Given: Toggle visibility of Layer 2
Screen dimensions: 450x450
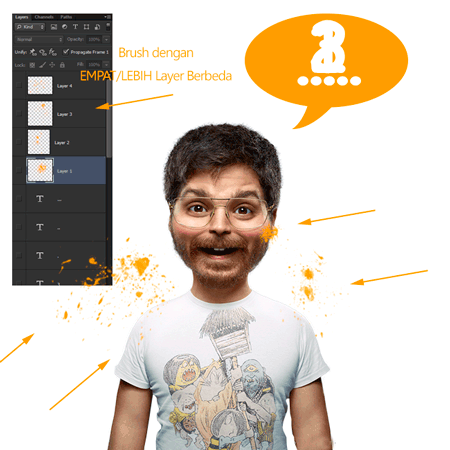Looking at the screenshot, I should (x=19, y=142).
